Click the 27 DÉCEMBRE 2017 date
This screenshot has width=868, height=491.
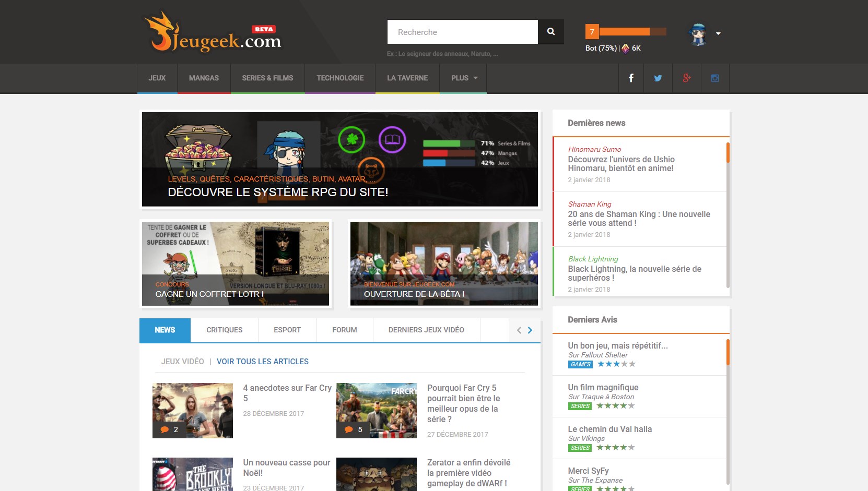tap(458, 435)
